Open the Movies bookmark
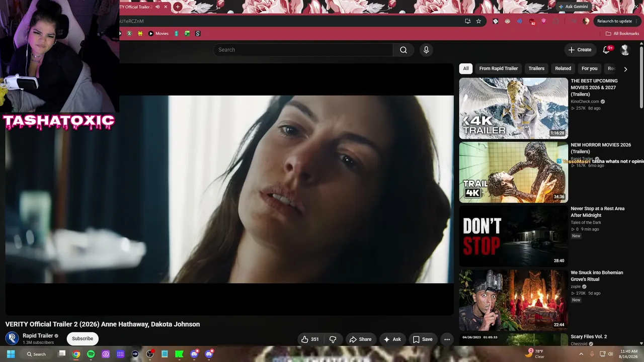 pos(158,34)
